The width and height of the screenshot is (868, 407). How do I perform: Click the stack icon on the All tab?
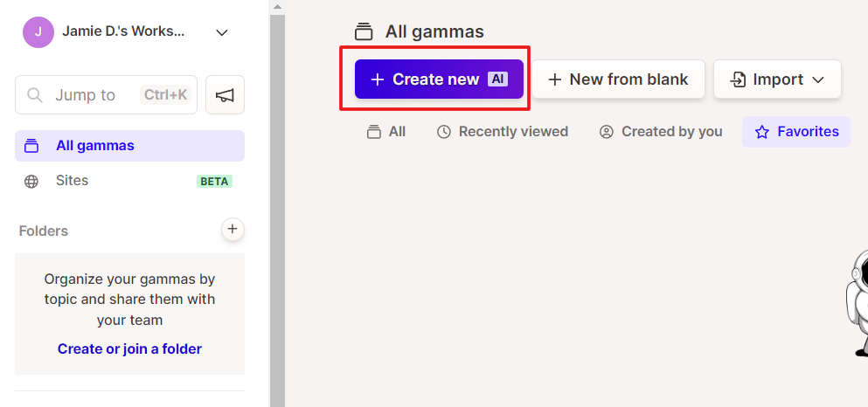[x=374, y=132]
